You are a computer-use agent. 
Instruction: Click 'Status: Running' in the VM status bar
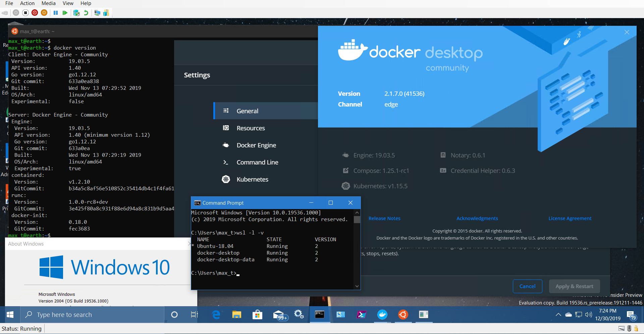point(21,329)
